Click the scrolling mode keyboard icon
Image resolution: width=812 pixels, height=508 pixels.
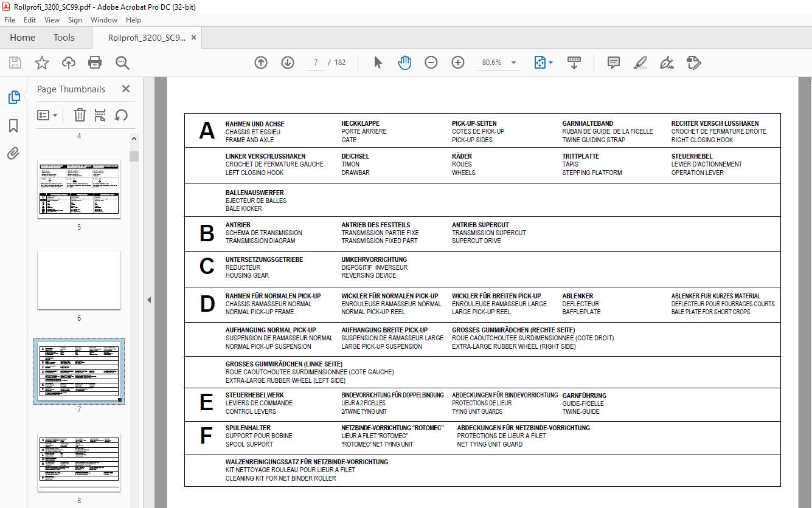[574, 63]
